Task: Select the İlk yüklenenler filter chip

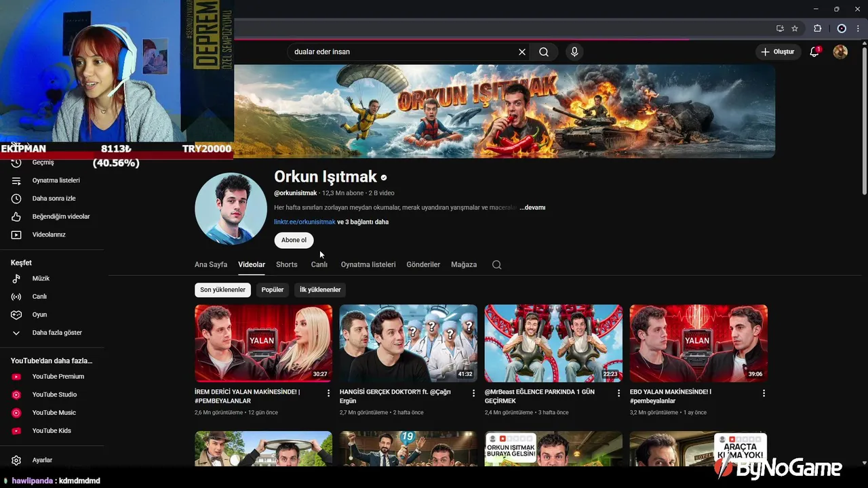Action: pyautogui.click(x=320, y=289)
